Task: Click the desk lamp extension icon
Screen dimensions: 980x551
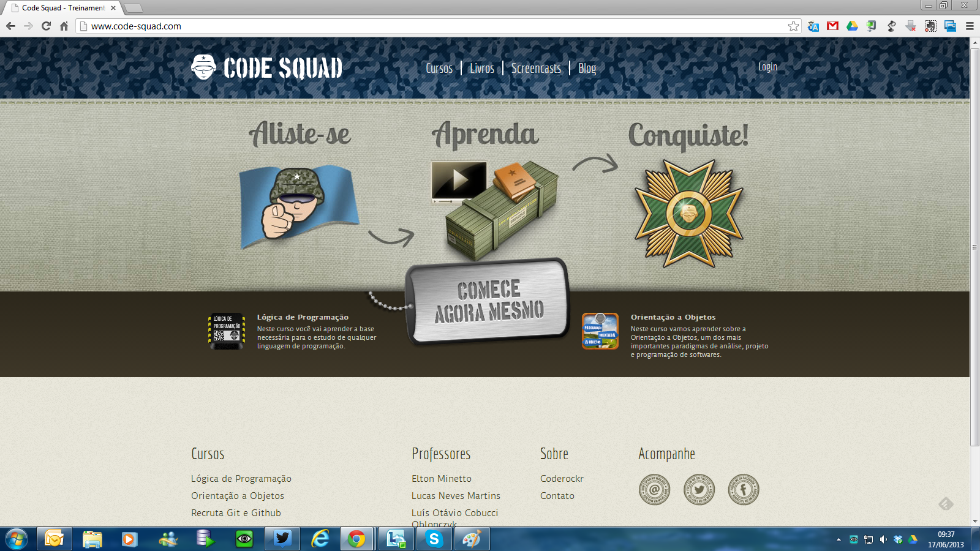Action: click(x=891, y=26)
